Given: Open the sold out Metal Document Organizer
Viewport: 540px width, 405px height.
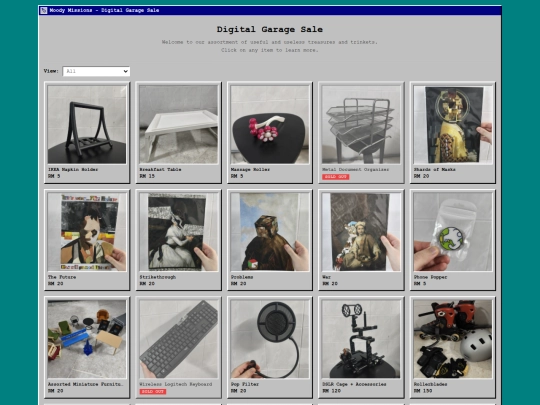Looking at the screenshot, I should (x=361, y=133).
